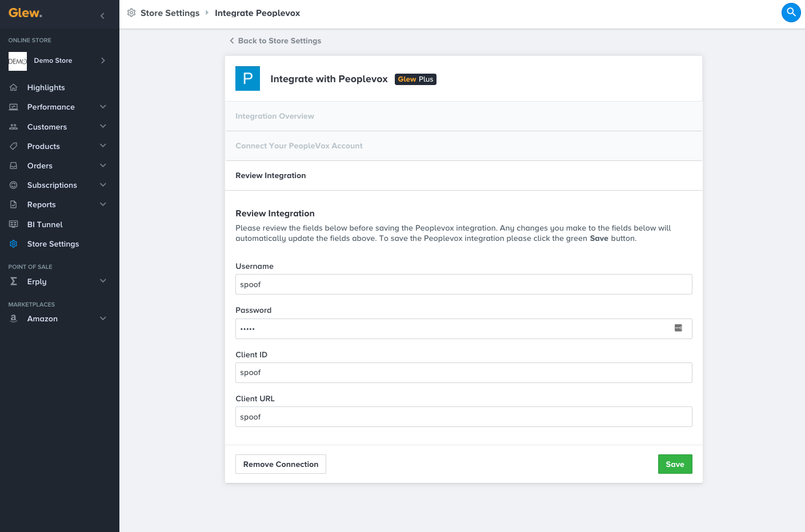805x532 pixels.
Task: Select Demo Store name
Action: 53,61
